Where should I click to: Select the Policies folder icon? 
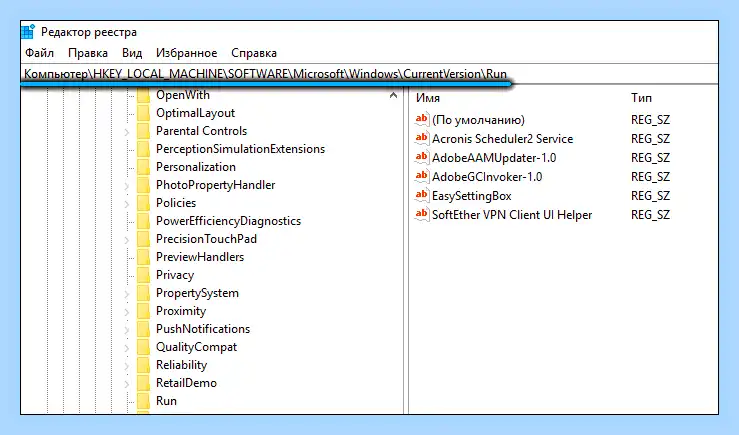(143, 203)
